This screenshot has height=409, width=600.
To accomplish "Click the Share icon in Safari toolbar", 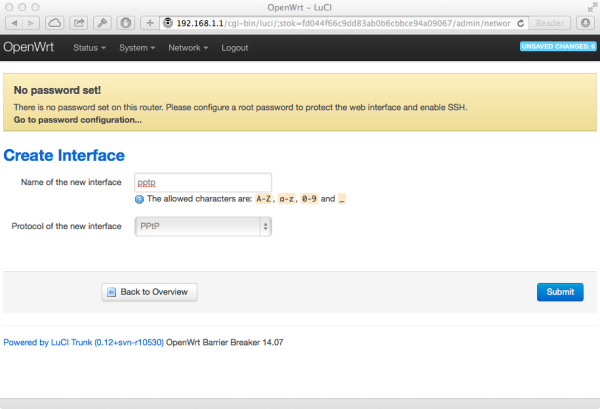I will click(78, 22).
